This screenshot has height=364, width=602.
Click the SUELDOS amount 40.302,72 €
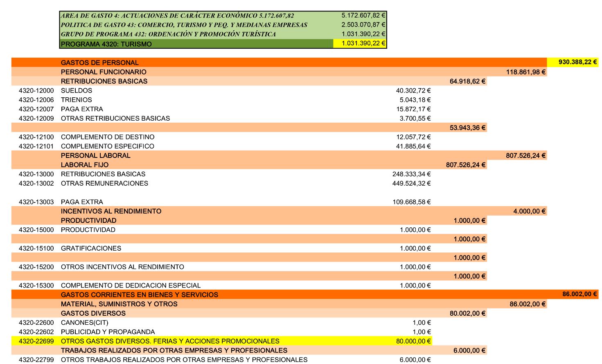click(x=413, y=90)
